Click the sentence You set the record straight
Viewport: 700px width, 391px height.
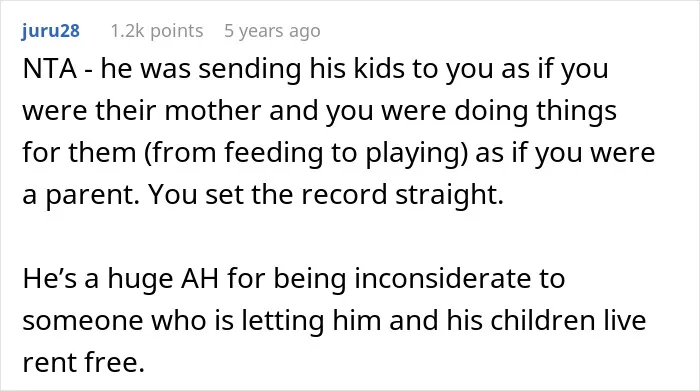click(x=326, y=195)
